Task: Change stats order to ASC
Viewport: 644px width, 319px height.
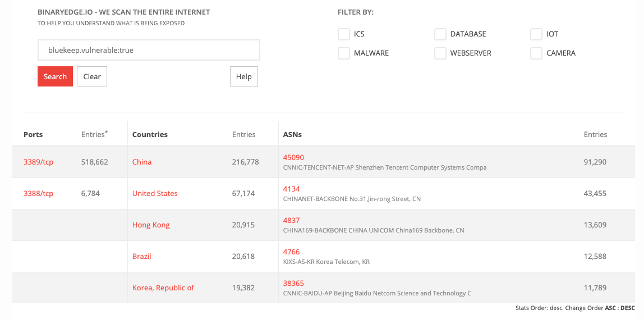Action: point(610,308)
